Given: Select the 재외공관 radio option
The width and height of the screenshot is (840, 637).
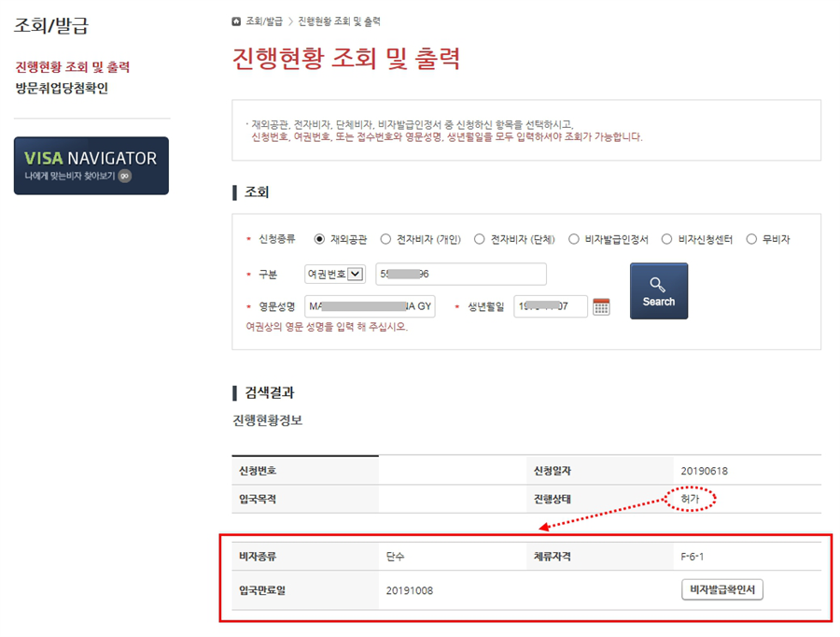Looking at the screenshot, I should (x=319, y=239).
